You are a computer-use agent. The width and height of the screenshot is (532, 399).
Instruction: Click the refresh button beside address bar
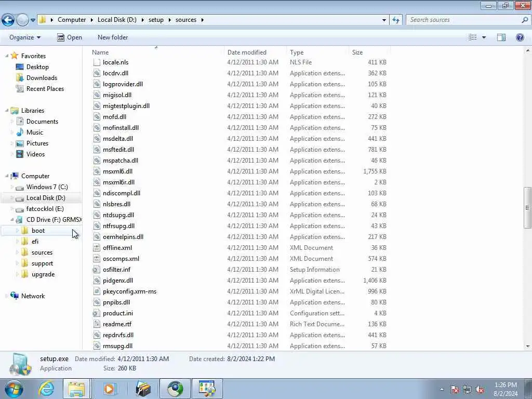click(395, 20)
